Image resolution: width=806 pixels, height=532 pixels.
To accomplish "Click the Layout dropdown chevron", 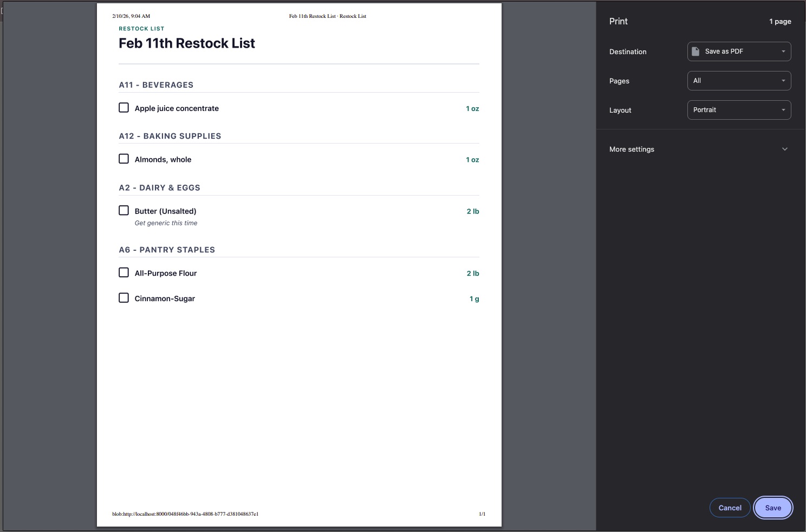I will [x=783, y=110].
